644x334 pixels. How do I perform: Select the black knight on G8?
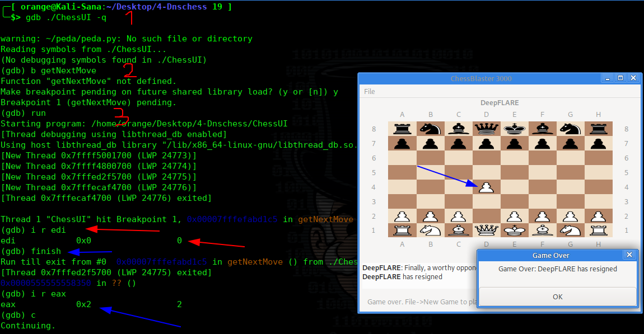571,129
